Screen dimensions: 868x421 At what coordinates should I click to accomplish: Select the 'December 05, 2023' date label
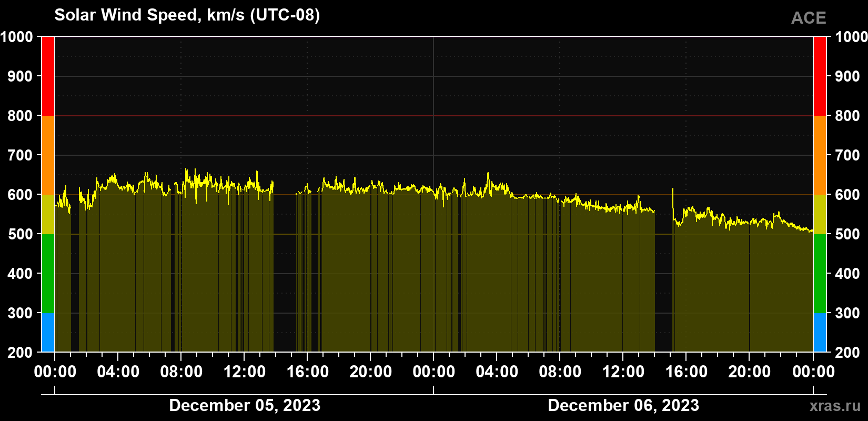coord(245,405)
